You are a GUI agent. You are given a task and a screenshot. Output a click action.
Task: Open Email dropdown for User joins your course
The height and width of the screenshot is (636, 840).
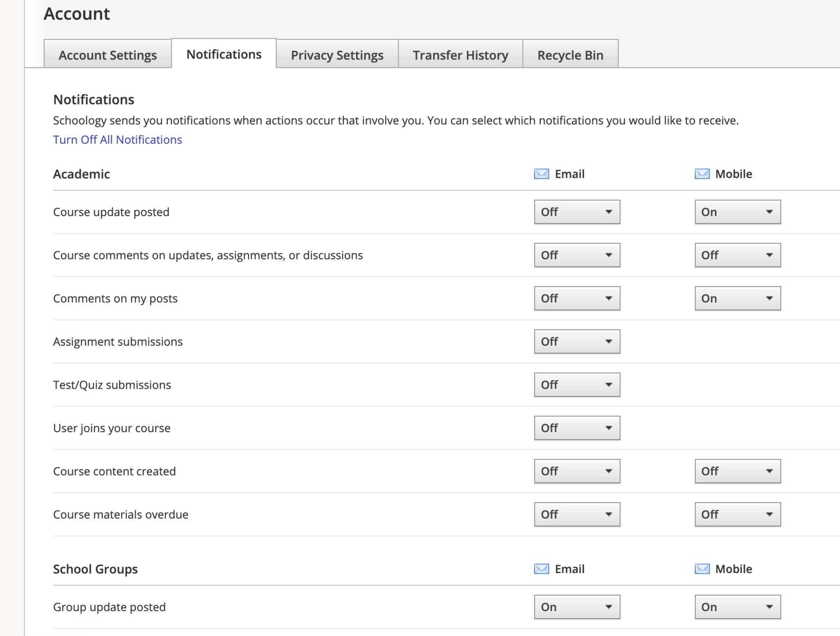pyautogui.click(x=577, y=428)
